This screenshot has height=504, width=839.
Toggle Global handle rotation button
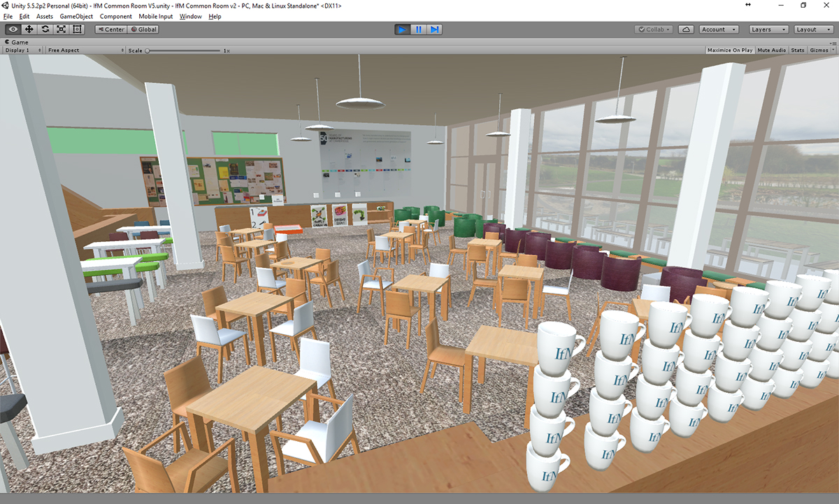coord(143,29)
